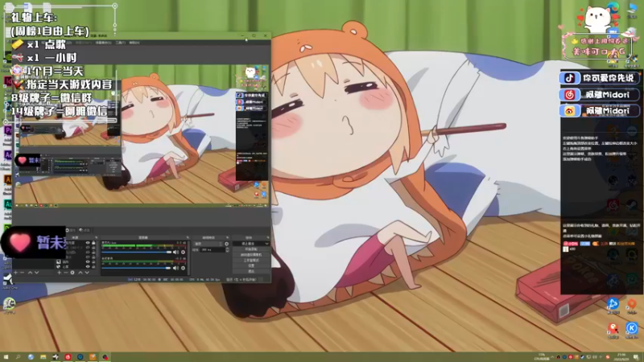Toggle visibility eye of the first source

88,243
